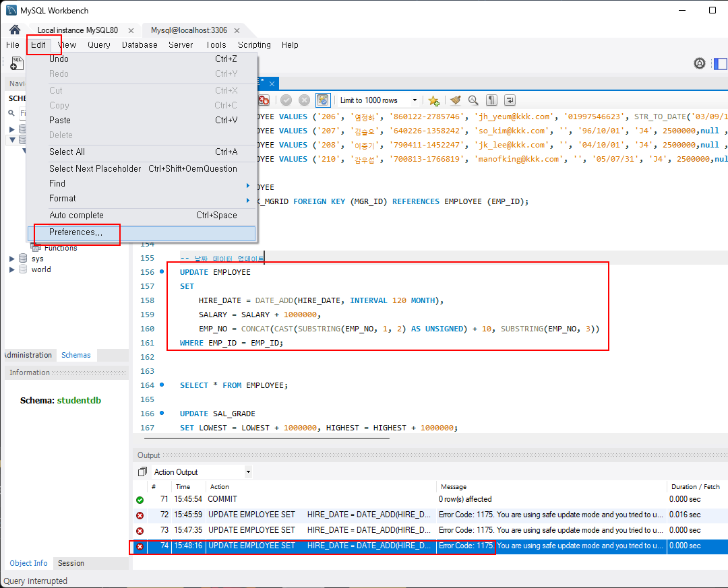Screen dimensions: 728x588
Task: Switch to the Object Info tab
Action: coord(28,563)
